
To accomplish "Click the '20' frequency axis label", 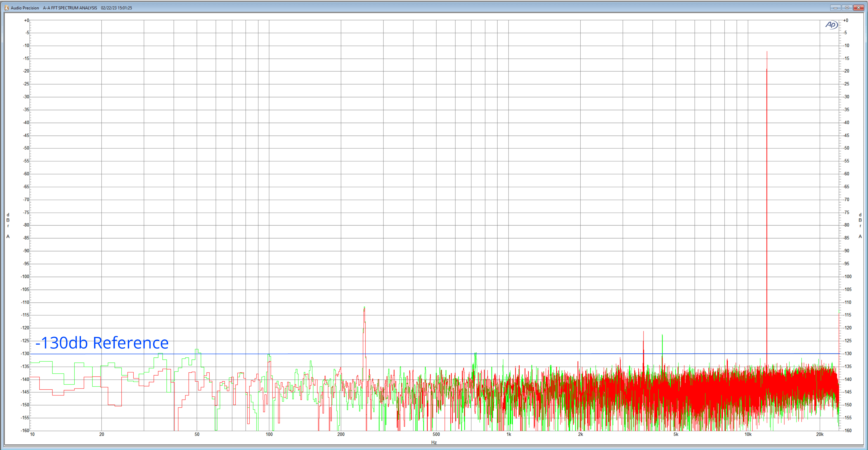I will (102, 434).
